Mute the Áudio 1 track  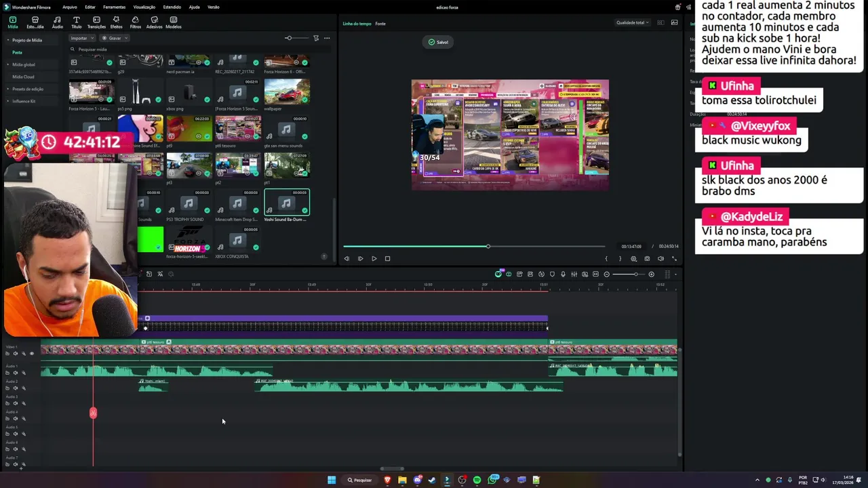click(x=16, y=373)
